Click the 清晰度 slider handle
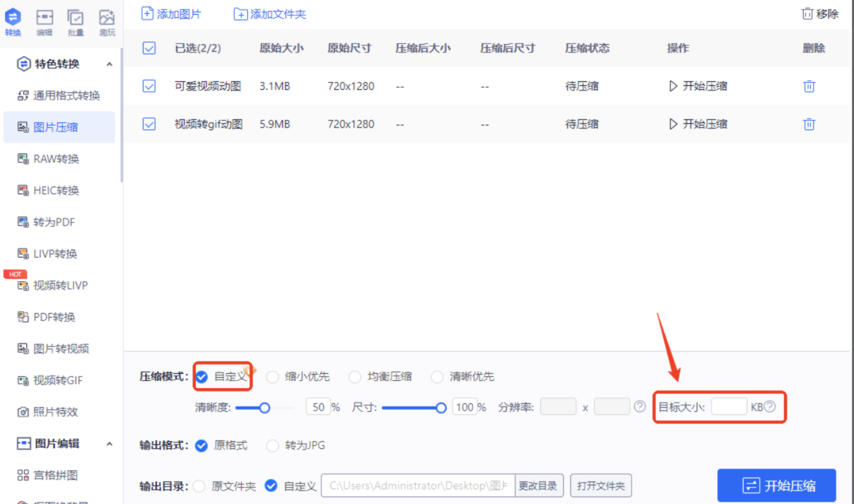The height and width of the screenshot is (504, 854). coord(265,408)
